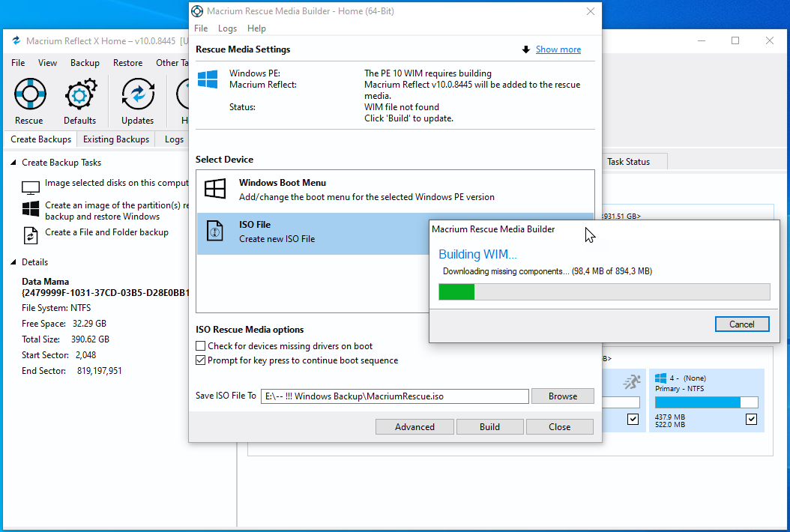
Task: Click the End Sector 819,197,951 value
Action: point(99,371)
